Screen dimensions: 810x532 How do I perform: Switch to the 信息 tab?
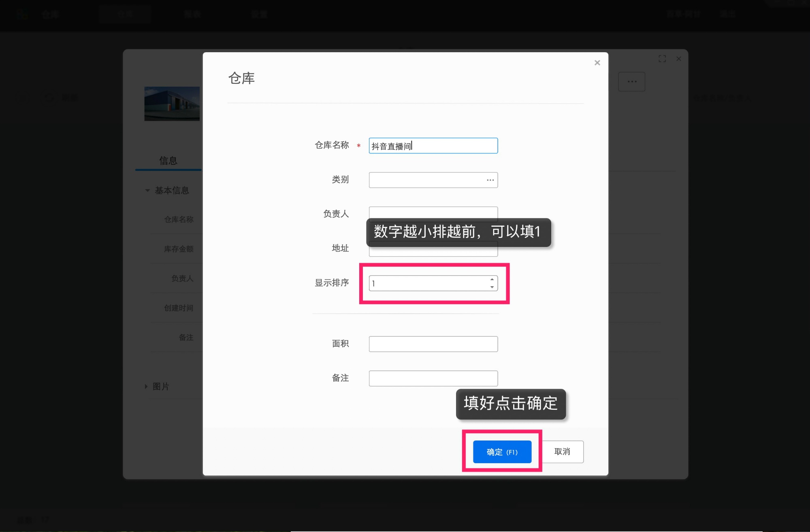click(168, 160)
